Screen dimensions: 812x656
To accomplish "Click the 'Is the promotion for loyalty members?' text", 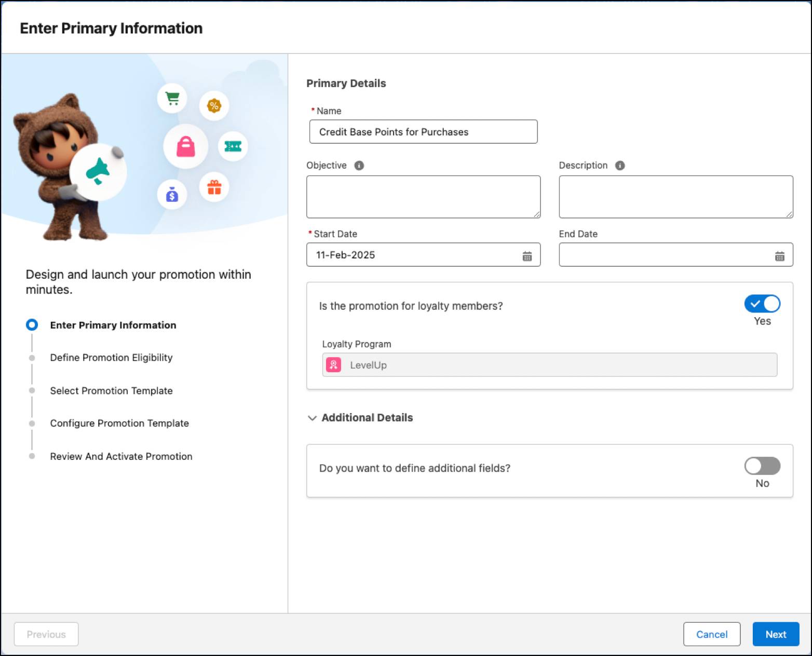I will [x=411, y=306].
